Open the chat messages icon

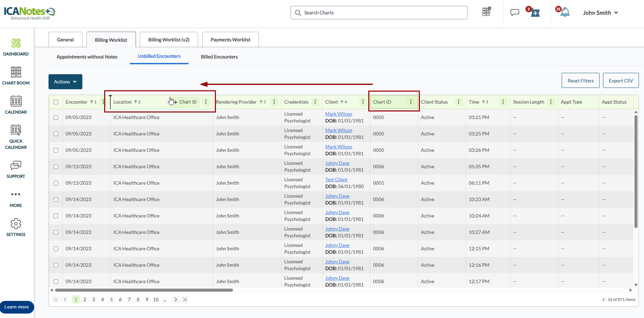pyautogui.click(x=515, y=13)
